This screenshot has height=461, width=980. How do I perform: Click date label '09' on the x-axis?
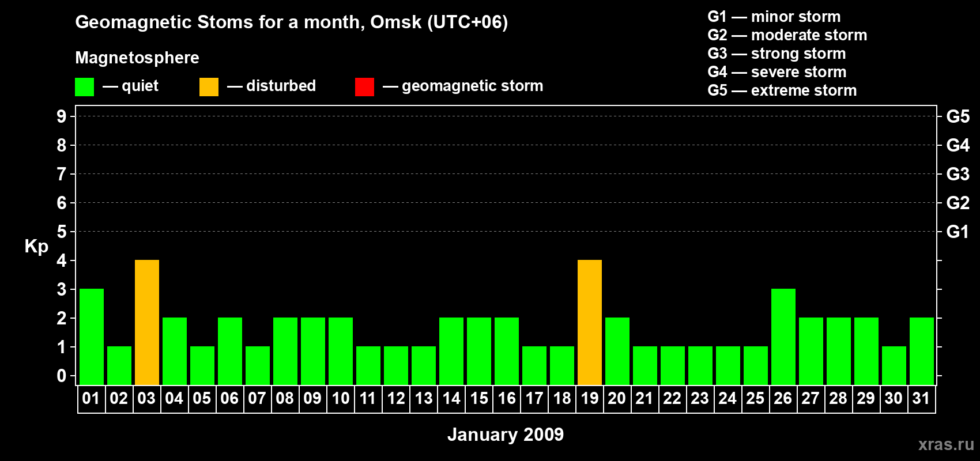point(312,399)
